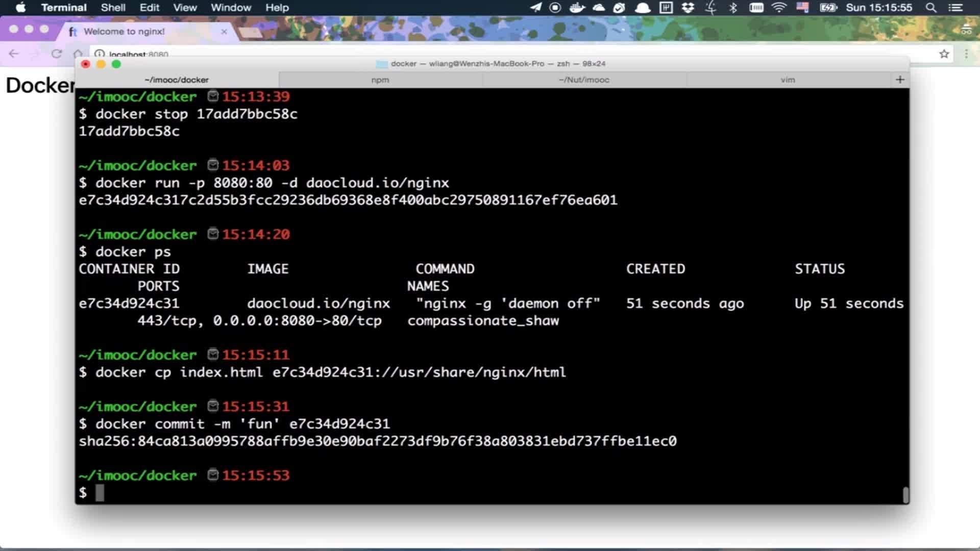Click the cloud icon in menu bar

[x=599, y=8]
